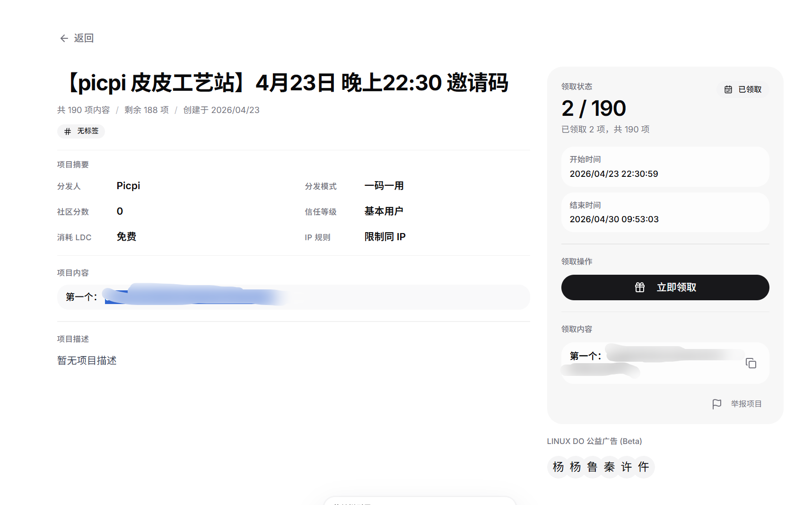Click the 已领取 2 项，共 190 项 summary text

pos(605,130)
